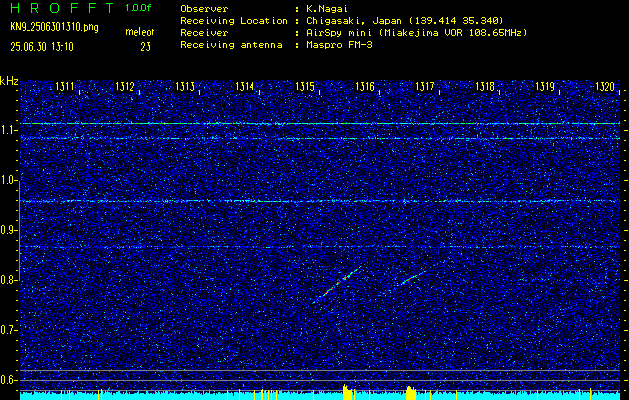Click the 1314 time marker

pyautogui.click(x=245, y=86)
